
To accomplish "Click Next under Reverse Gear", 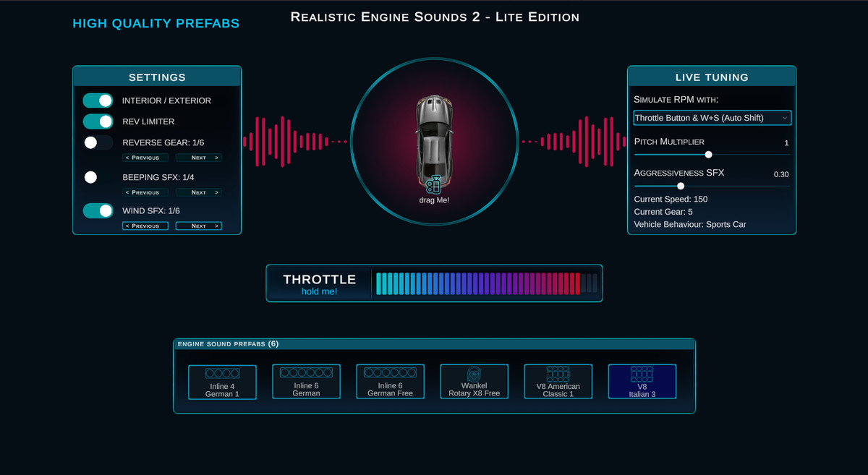I will (199, 158).
